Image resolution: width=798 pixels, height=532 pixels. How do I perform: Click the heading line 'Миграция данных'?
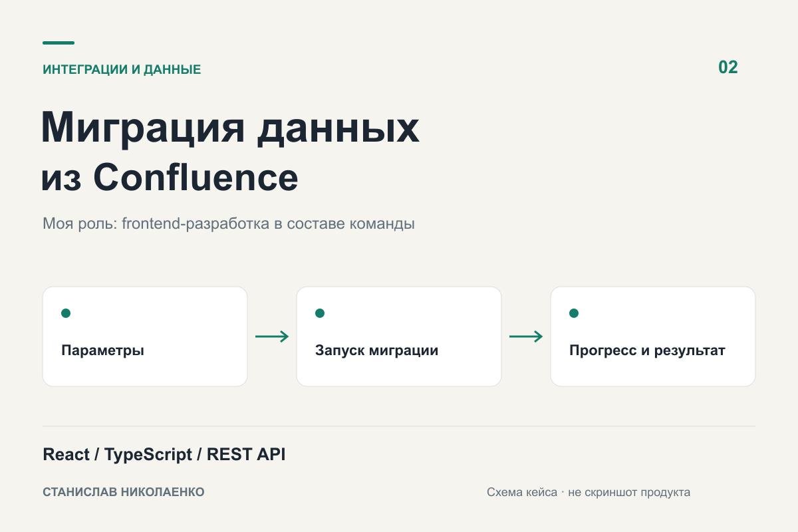[x=230, y=128]
